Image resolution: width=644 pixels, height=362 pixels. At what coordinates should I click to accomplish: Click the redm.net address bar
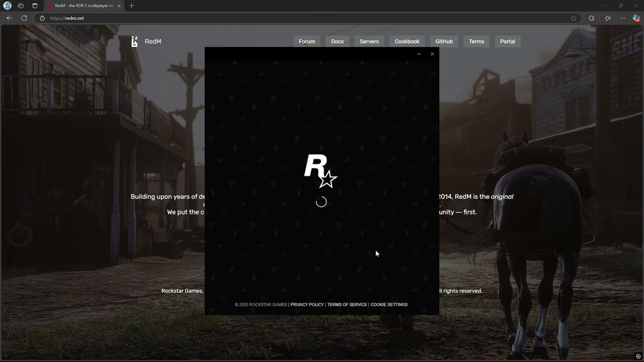[x=307, y=18]
